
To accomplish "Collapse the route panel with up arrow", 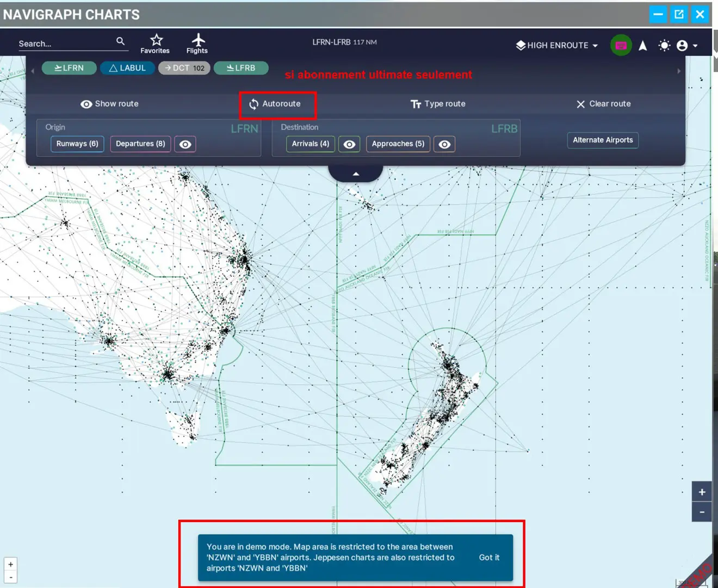I will click(x=356, y=174).
